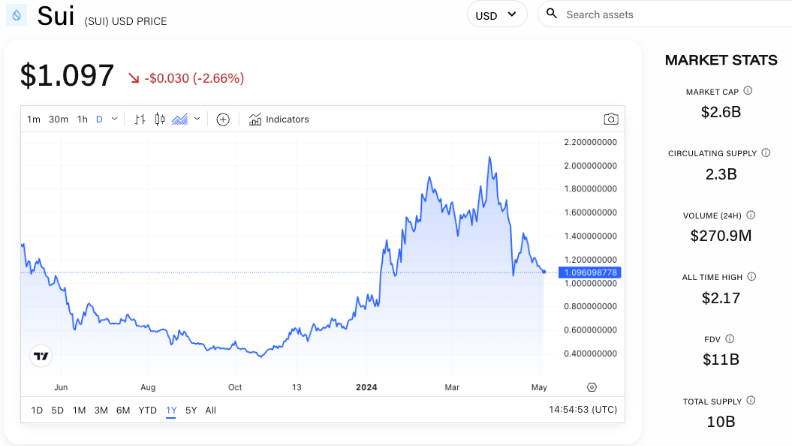The image size is (792, 446).
Task: Expand the chart style dropdown arrow
Action: (197, 119)
